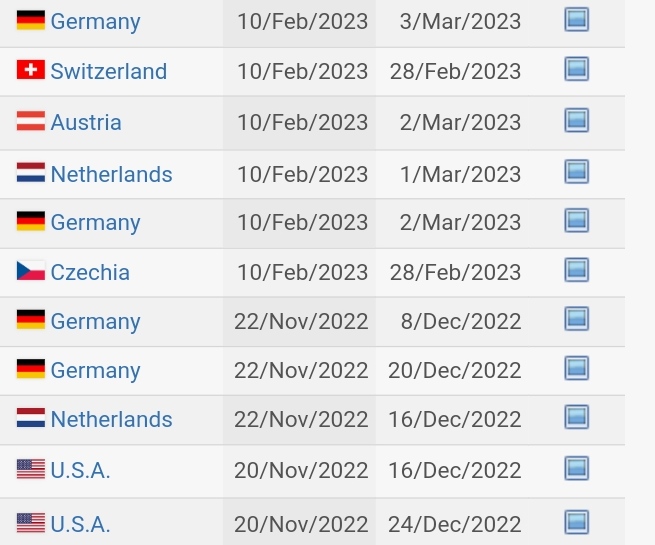Screen dimensions: 655x545
Task: Open image icon for Germany 20/Dec/2022 row
Action: 576,368
